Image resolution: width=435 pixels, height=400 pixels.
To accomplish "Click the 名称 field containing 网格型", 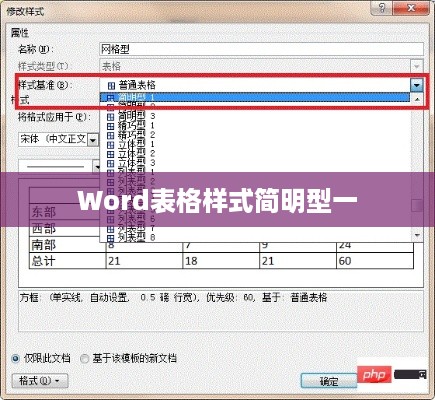I will [x=262, y=49].
